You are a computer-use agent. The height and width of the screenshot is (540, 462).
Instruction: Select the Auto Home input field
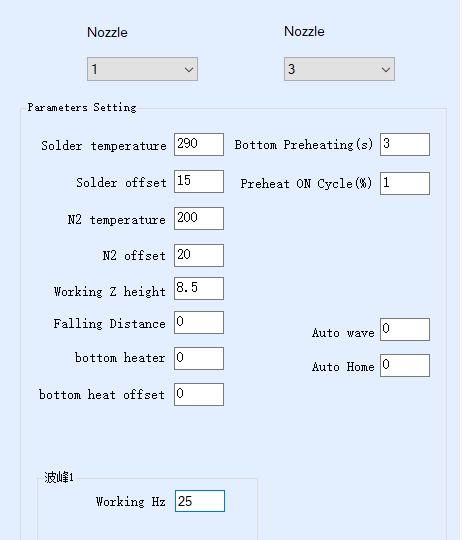click(x=405, y=365)
